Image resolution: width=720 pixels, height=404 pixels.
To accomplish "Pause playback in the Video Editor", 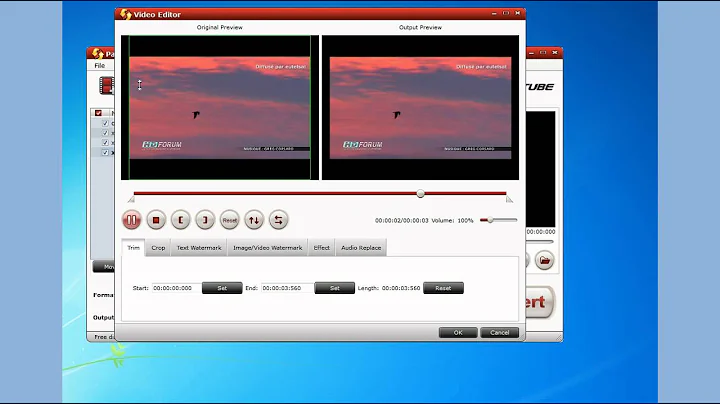I will point(131,220).
